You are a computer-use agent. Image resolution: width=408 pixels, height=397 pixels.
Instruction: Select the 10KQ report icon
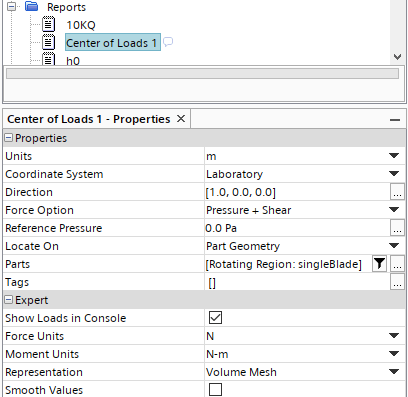point(49,24)
